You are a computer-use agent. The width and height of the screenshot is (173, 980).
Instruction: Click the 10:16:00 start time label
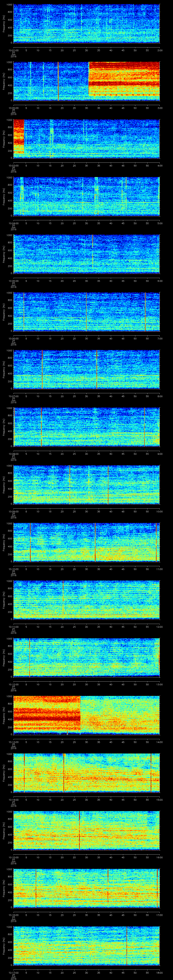(13, 915)
